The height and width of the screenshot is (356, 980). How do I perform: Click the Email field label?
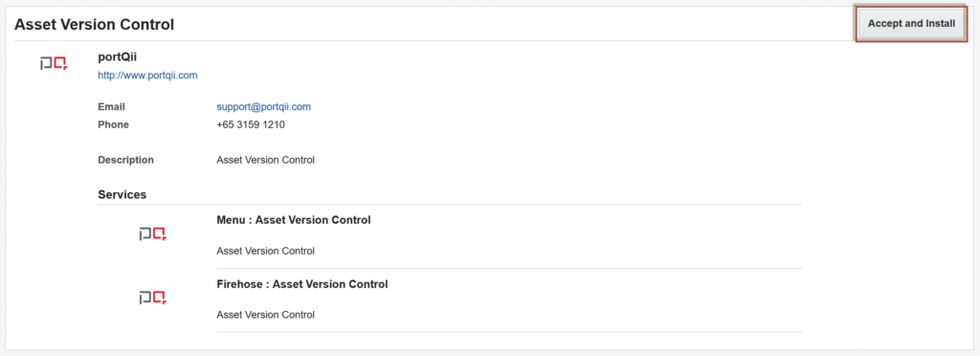point(112,107)
